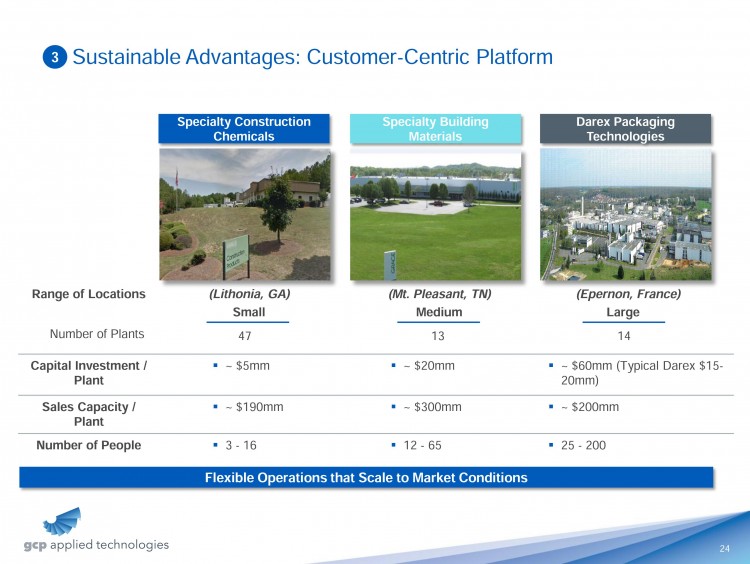This screenshot has height=564, width=750.
Task: Click the ~ $5mm capital investment bullet
Action: click(x=246, y=366)
